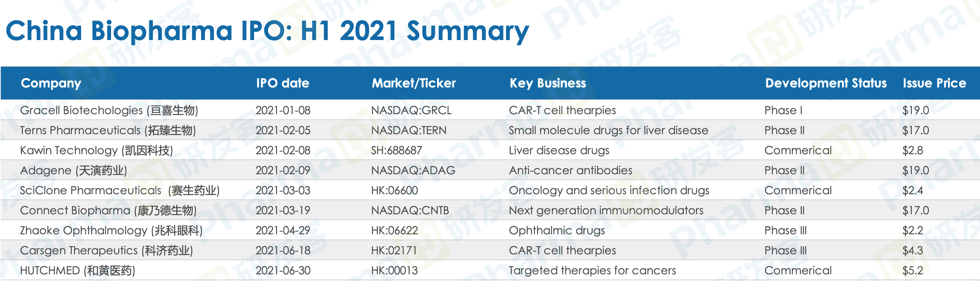Screen dimensions: 980x281
Task: Click the China Biopharma IPO title
Action: [267, 30]
